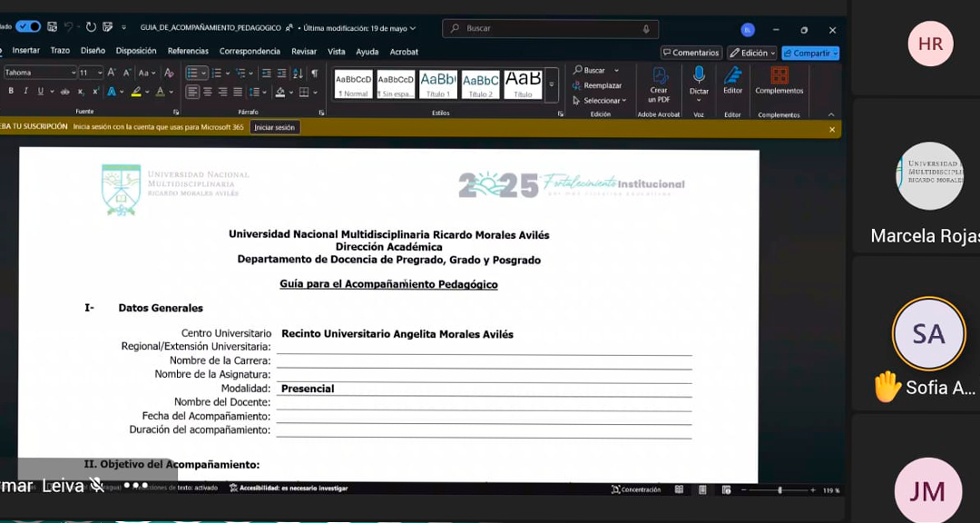Toggle Superscript formatting
The image size is (980, 523).
pyautogui.click(x=95, y=92)
